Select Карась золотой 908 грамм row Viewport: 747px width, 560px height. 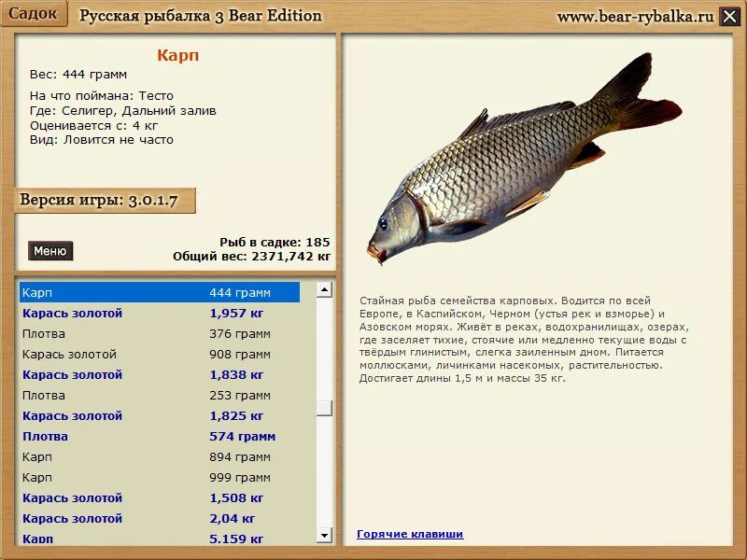point(160,355)
